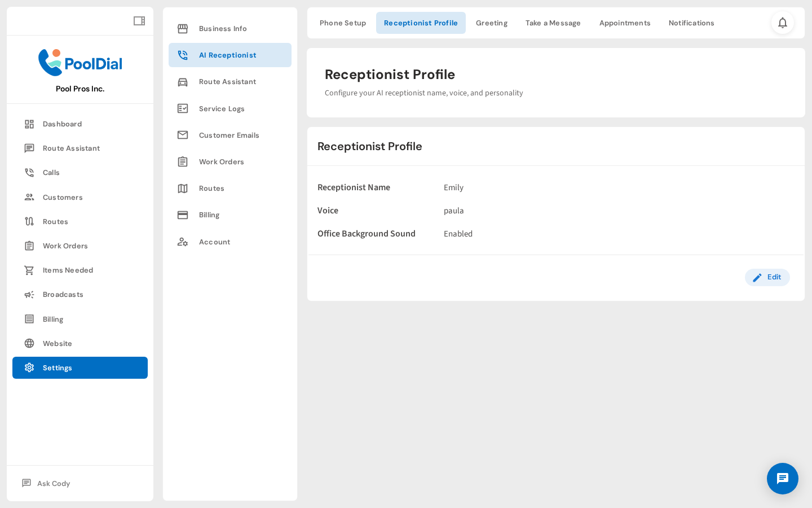Open the Dashboard from the sidebar

click(x=62, y=124)
